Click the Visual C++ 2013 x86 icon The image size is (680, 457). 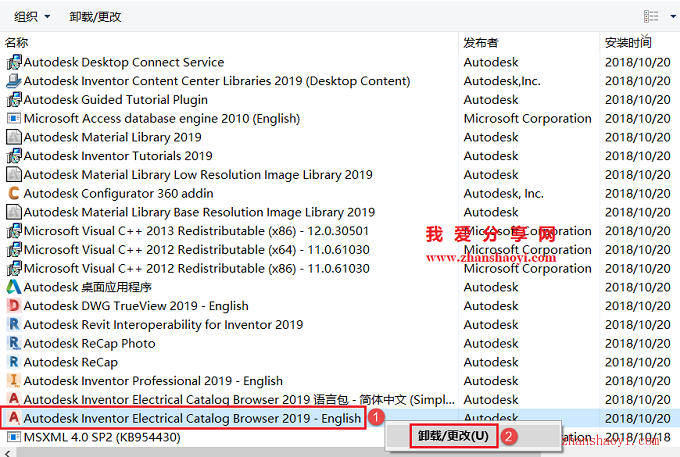[x=14, y=231]
